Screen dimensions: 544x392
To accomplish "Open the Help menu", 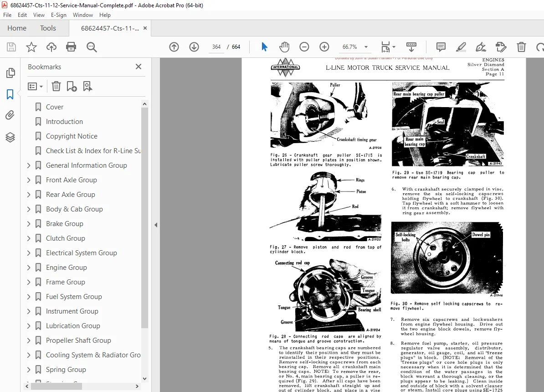I will pyautogui.click(x=105, y=15).
